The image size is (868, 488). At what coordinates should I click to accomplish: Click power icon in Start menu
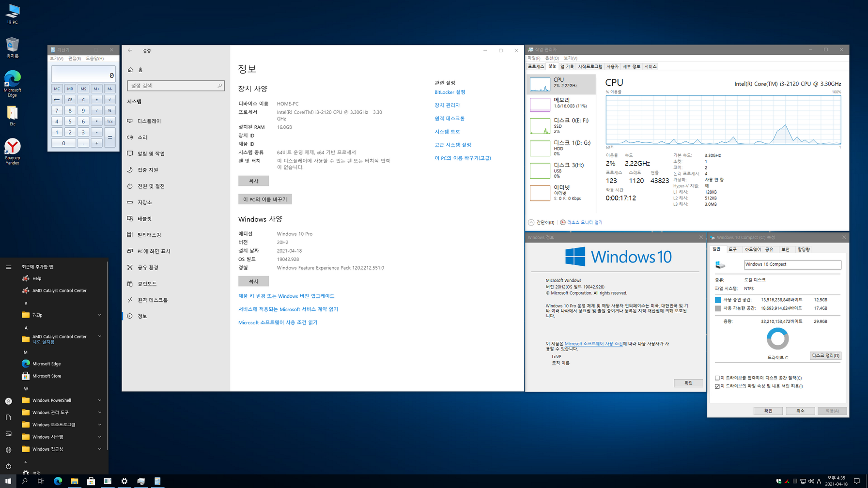coord(8,466)
